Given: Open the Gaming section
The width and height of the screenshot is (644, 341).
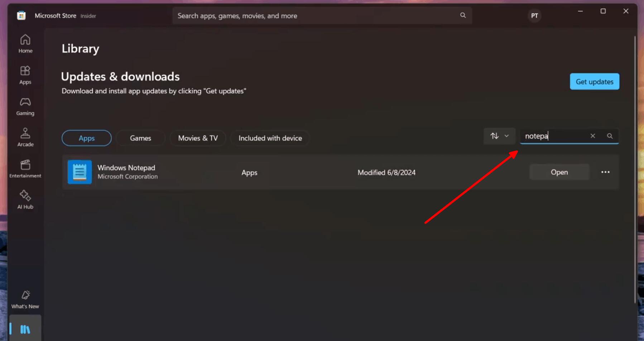Looking at the screenshot, I should (25, 106).
